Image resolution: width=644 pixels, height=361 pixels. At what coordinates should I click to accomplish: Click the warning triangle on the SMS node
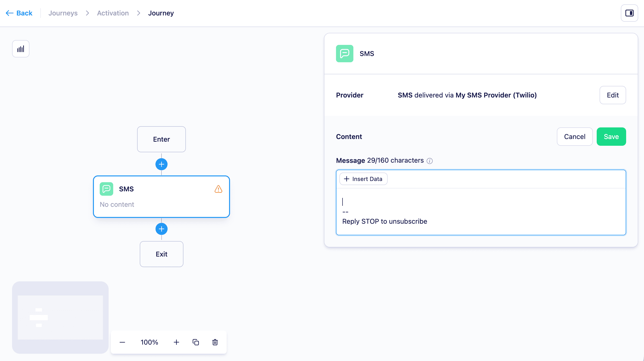(218, 189)
